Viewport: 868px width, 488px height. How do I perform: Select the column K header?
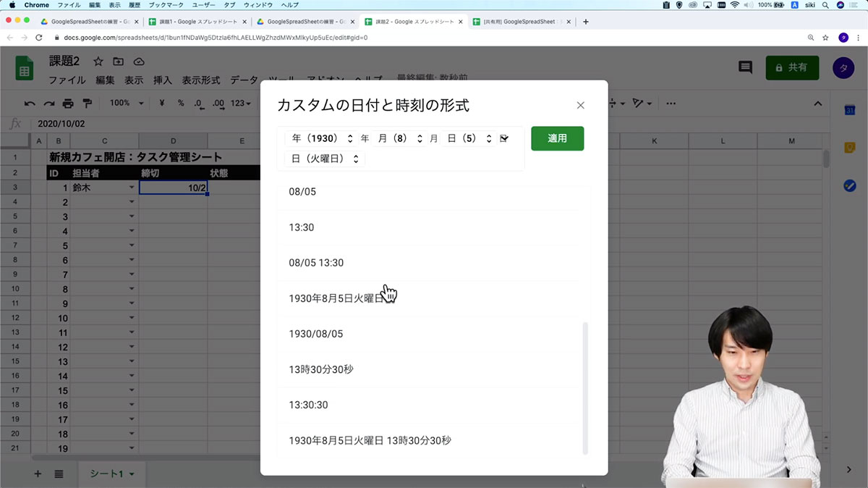point(653,140)
